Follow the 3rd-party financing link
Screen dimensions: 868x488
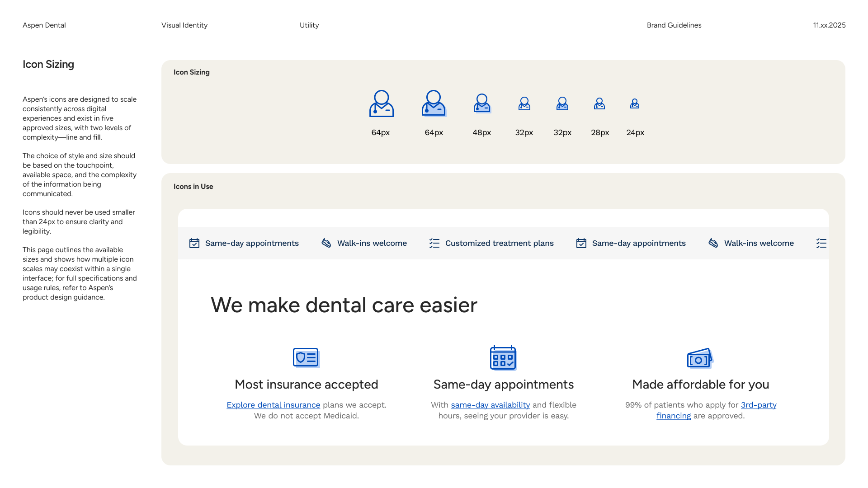point(758,405)
